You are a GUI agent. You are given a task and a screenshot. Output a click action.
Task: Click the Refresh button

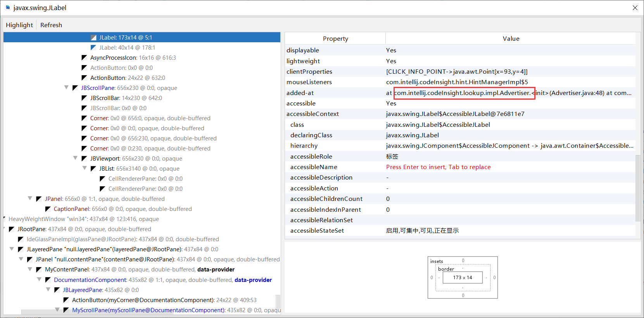(51, 25)
